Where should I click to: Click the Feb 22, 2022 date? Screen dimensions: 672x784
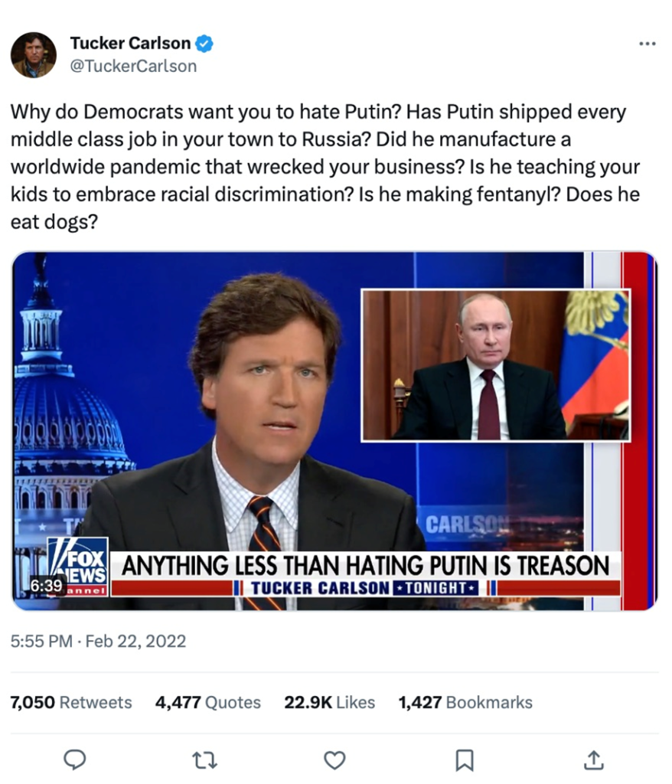click(x=135, y=641)
